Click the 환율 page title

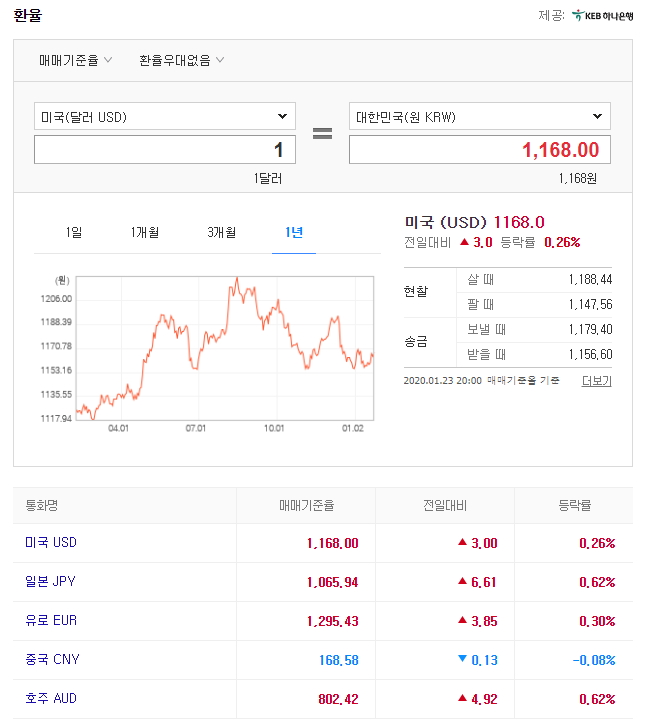(x=27, y=15)
